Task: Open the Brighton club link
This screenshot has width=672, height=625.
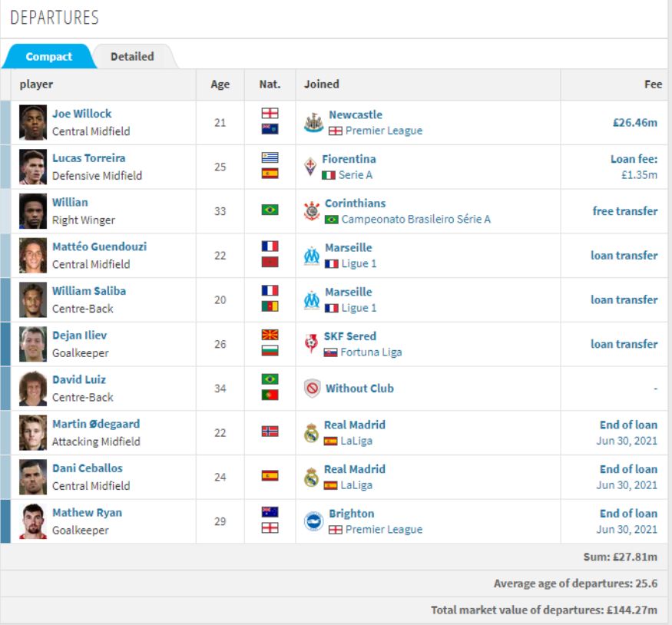Action: tap(352, 514)
